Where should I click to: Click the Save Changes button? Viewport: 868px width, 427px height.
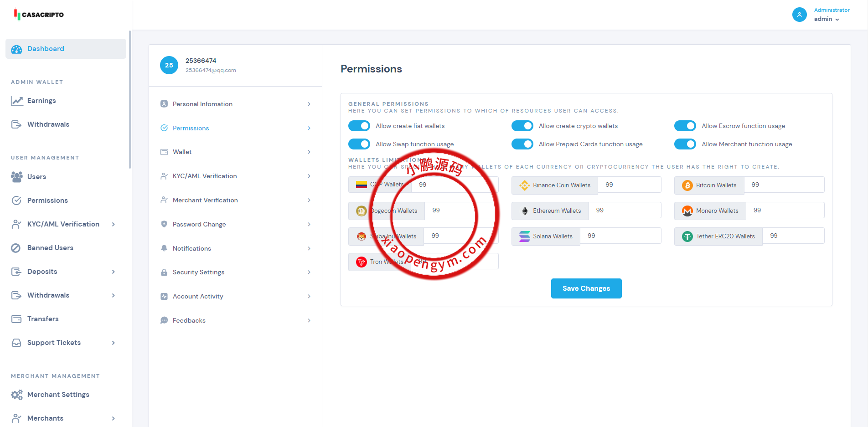point(586,288)
